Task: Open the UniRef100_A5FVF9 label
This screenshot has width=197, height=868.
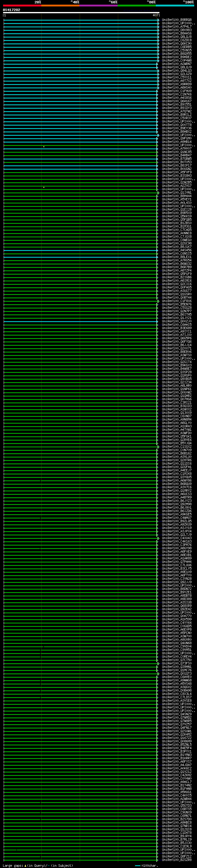Action: [177, 172]
